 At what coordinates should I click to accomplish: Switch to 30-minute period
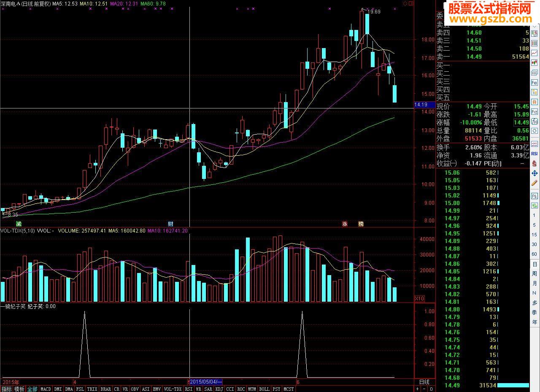534,244
